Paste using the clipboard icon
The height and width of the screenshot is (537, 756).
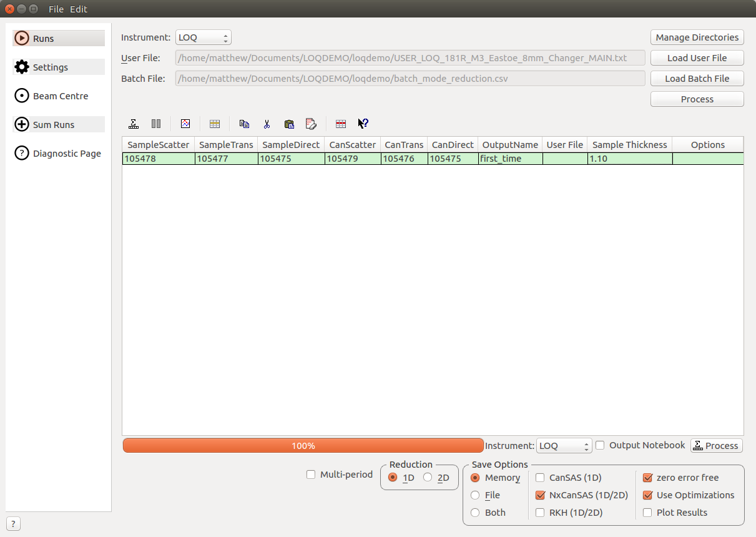(x=288, y=124)
